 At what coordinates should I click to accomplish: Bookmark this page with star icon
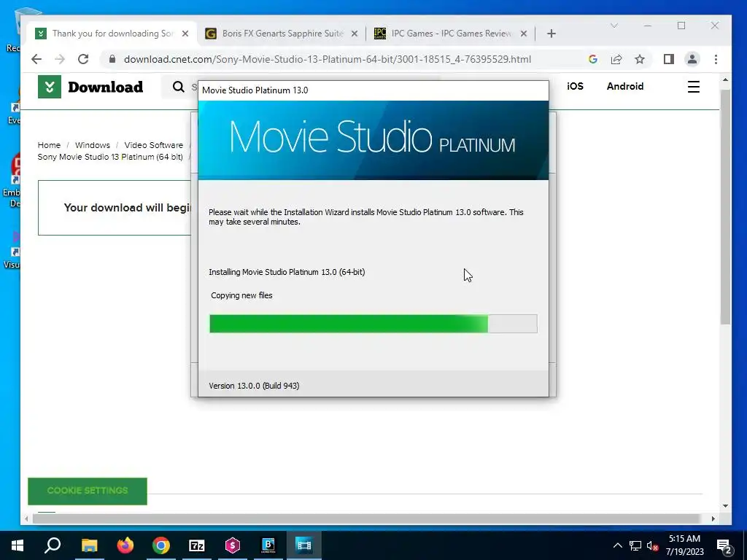coord(640,59)
